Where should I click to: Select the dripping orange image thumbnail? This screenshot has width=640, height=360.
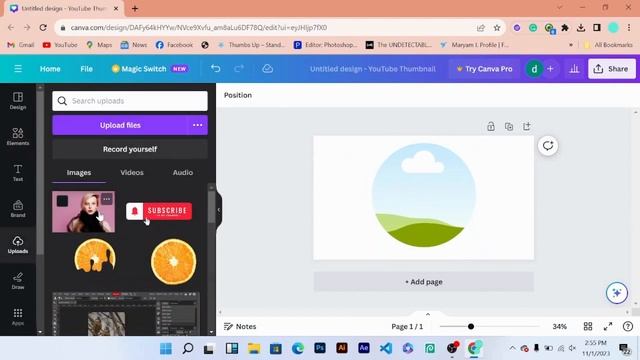95,256
